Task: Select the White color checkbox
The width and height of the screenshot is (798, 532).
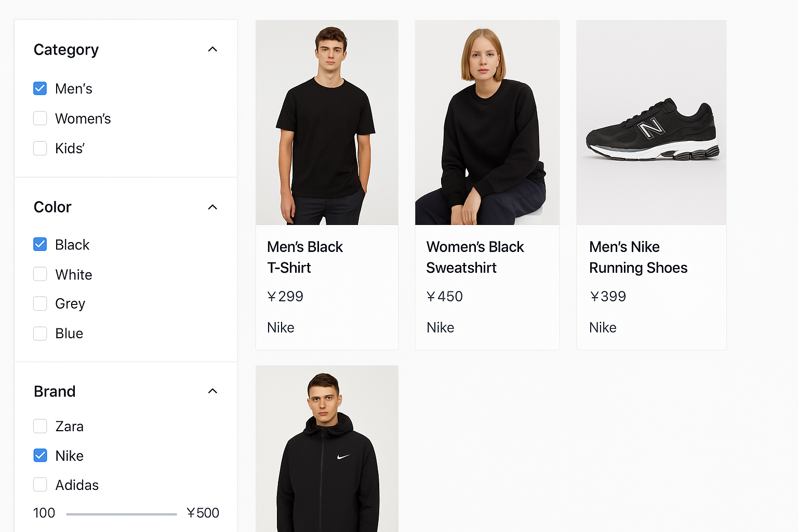Action: 40,274
